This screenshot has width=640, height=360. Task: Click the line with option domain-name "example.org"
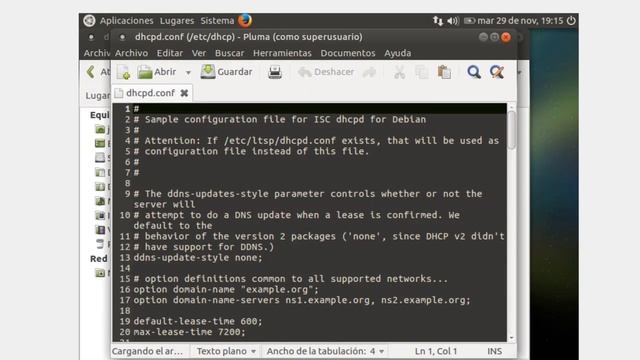[226, 289]
